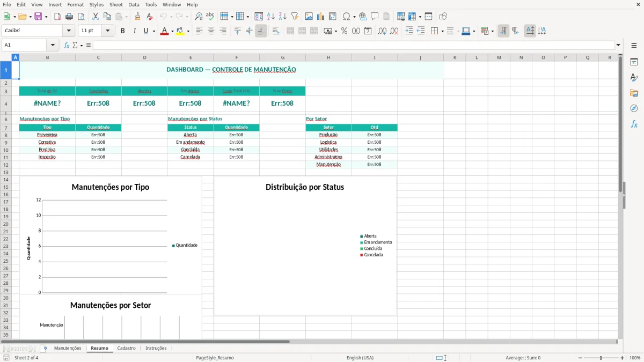Image resolution: width=644 pixels, height=362 pixels.
Task: Toggle Print Preview icon
Action: pos(81,17)
